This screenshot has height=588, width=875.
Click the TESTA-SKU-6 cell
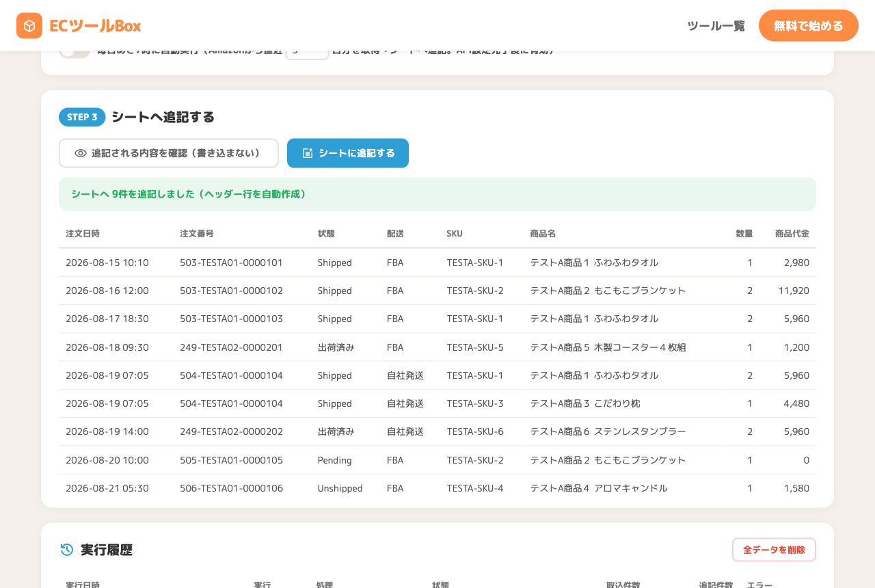coord(475,431)
